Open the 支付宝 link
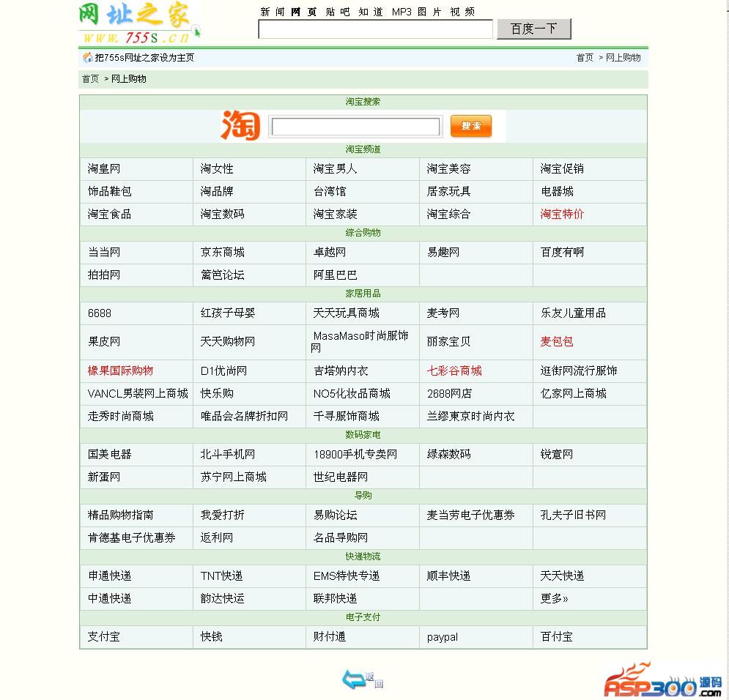 coord(104,637)
